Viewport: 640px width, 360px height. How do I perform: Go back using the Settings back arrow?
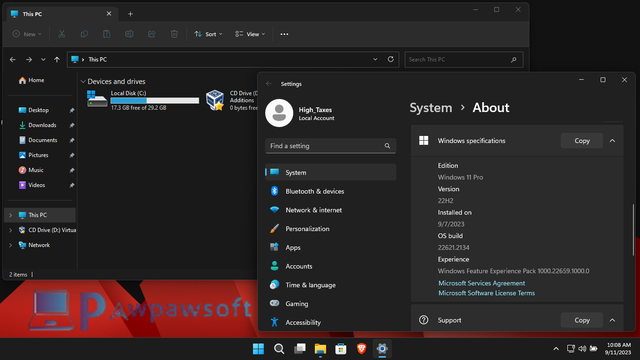click(x=269, y=84)
